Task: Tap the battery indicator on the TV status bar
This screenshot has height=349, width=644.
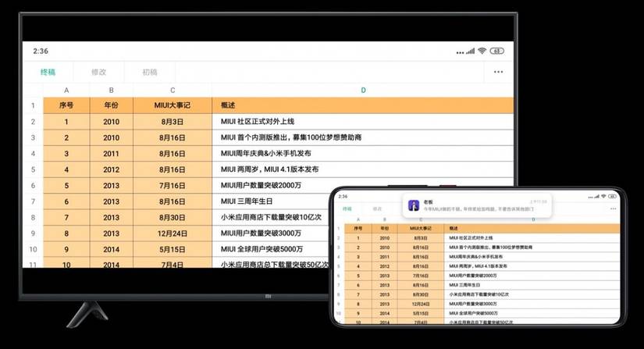Action: [497, 51]
